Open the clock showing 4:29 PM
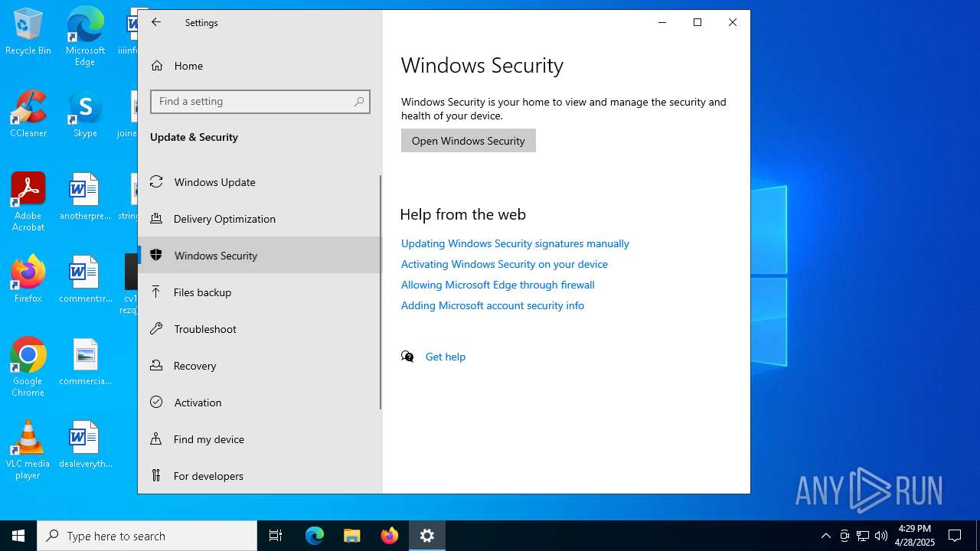This screenshot has width=980, height=551. [x=915, y=536]
